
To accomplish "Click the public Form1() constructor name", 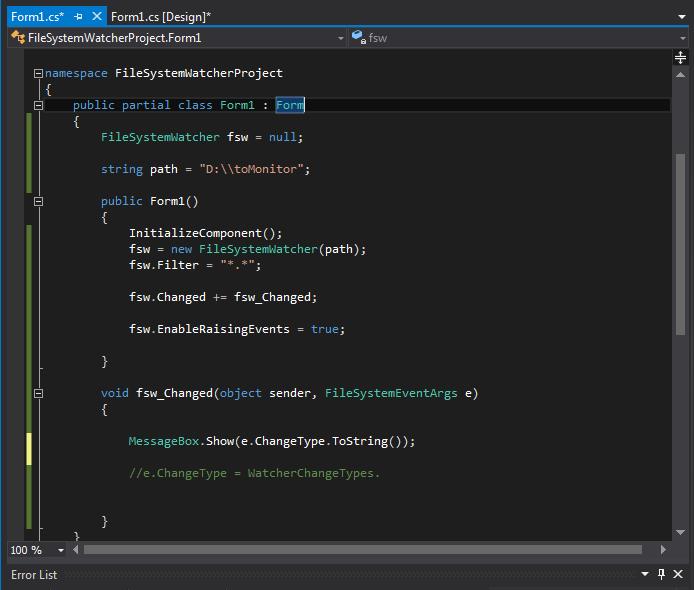I will click(x=167, y=201).
